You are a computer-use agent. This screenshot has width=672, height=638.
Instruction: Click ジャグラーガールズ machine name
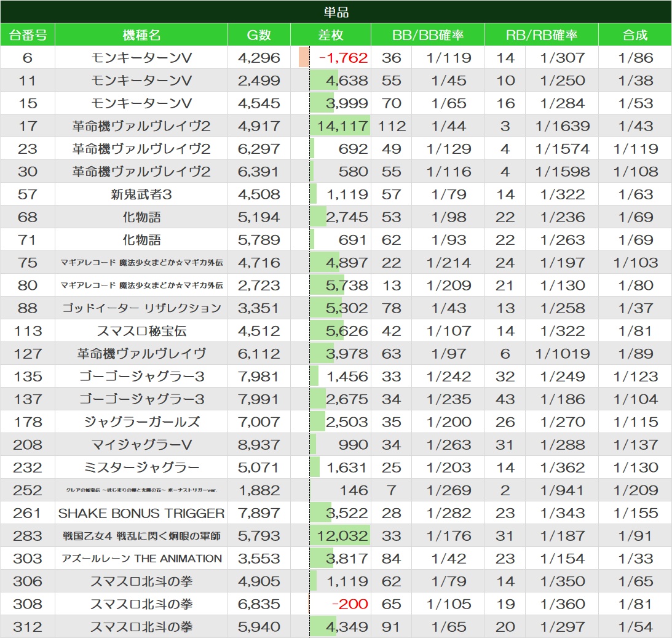tap(141, 421)
